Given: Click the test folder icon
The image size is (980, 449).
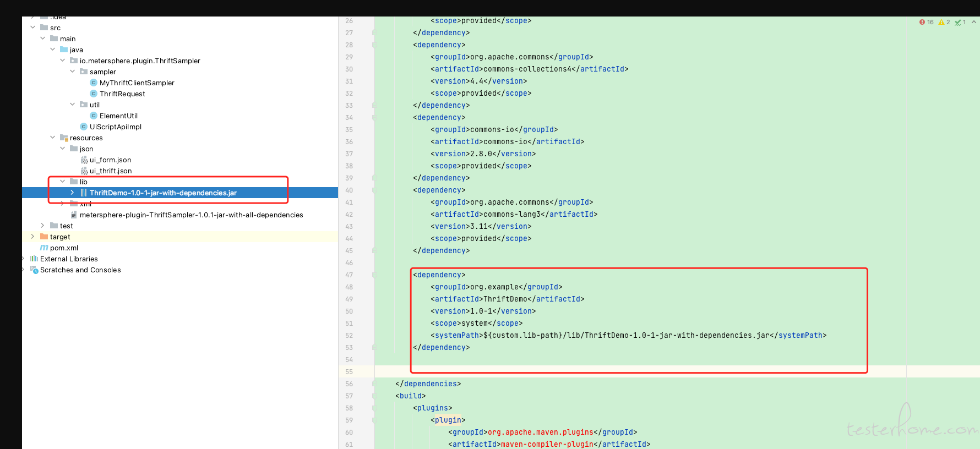Looking at the screenshot, I should point(54,226).
